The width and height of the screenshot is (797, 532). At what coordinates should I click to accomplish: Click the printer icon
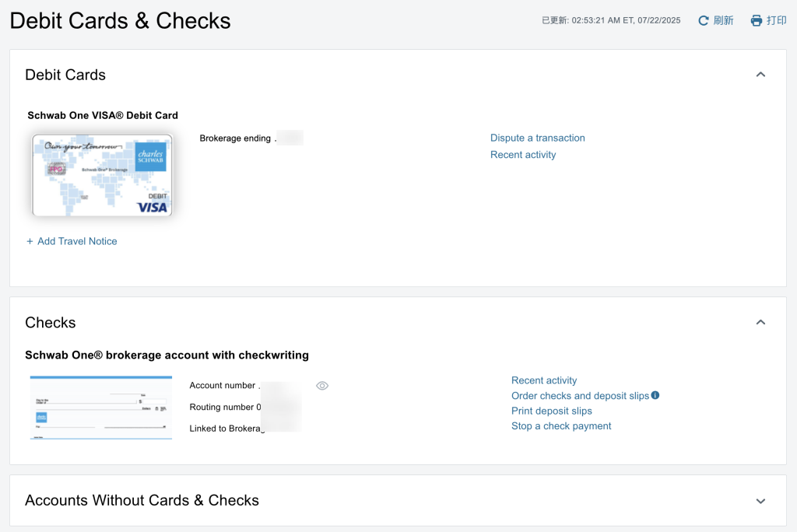[x=757, y=20]
